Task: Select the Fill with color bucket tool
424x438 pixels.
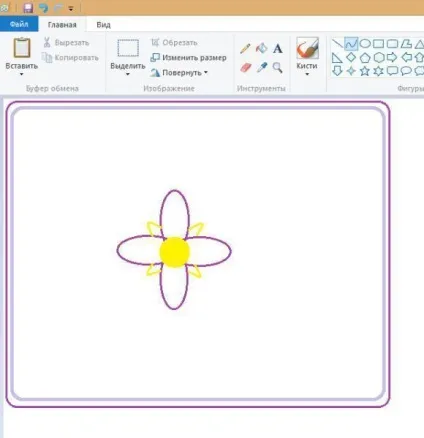Action: coord(262,48)
